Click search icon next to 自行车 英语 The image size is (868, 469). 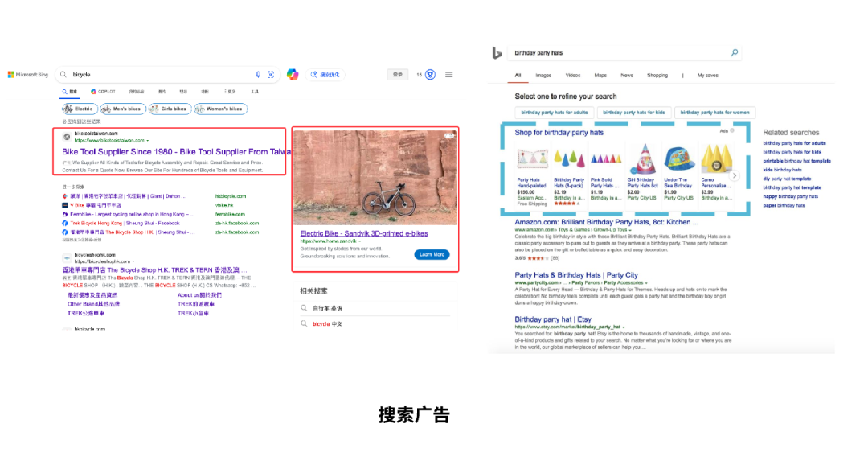point(304,307)
